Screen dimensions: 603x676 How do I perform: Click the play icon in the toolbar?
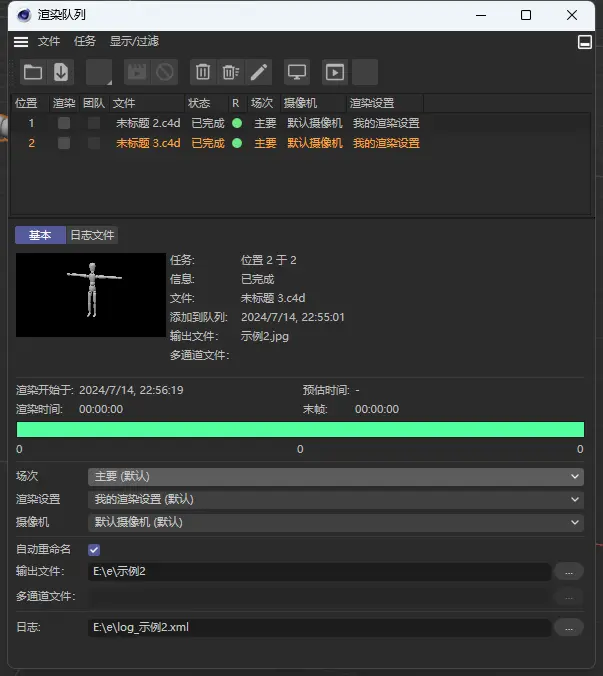pyautogui.click(x=335, y=72)
